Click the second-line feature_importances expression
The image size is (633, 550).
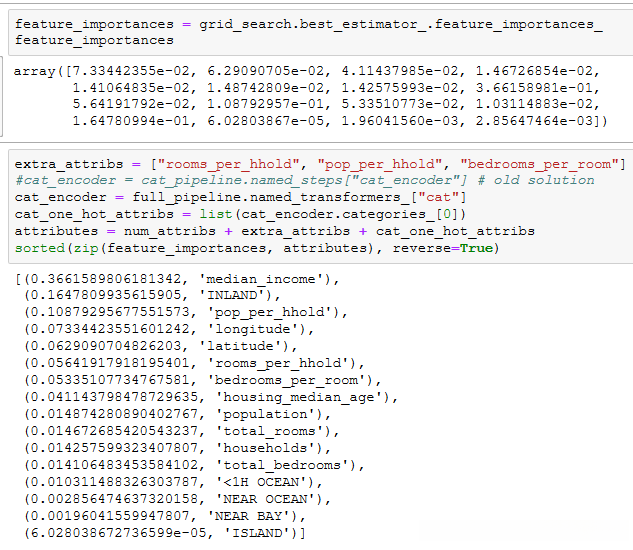(x=94, y=40)
